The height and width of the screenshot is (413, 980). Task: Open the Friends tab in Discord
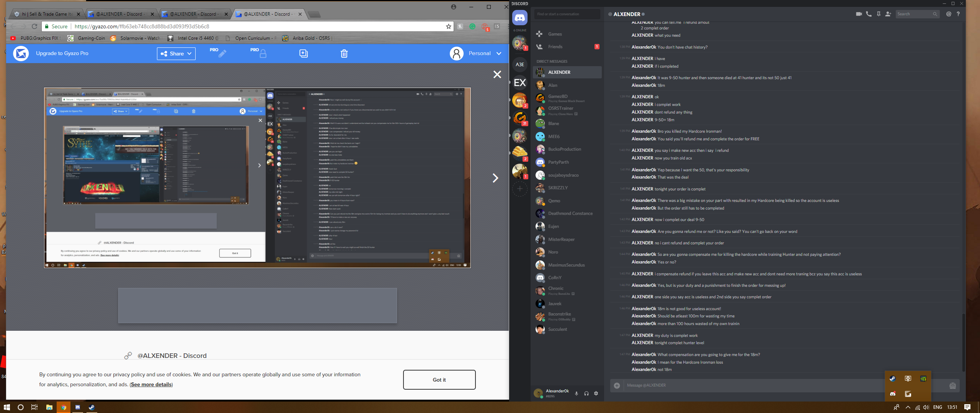(555, 47)
